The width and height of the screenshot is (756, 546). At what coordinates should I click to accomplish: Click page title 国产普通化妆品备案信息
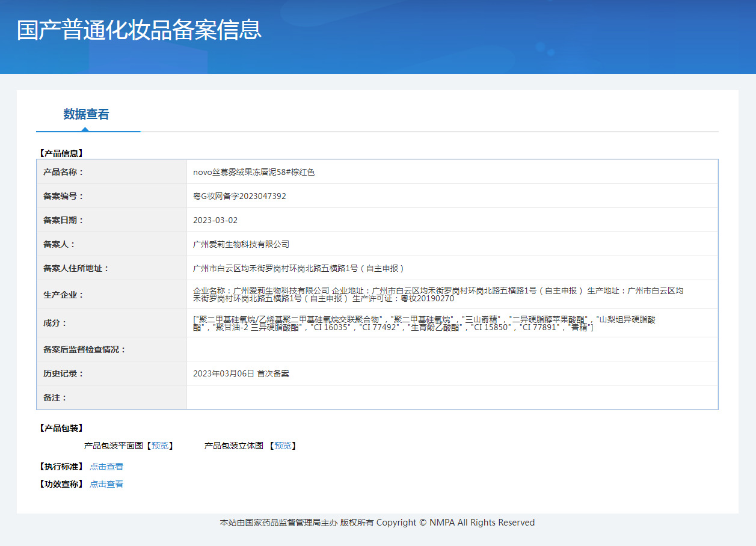click(139, 30)
